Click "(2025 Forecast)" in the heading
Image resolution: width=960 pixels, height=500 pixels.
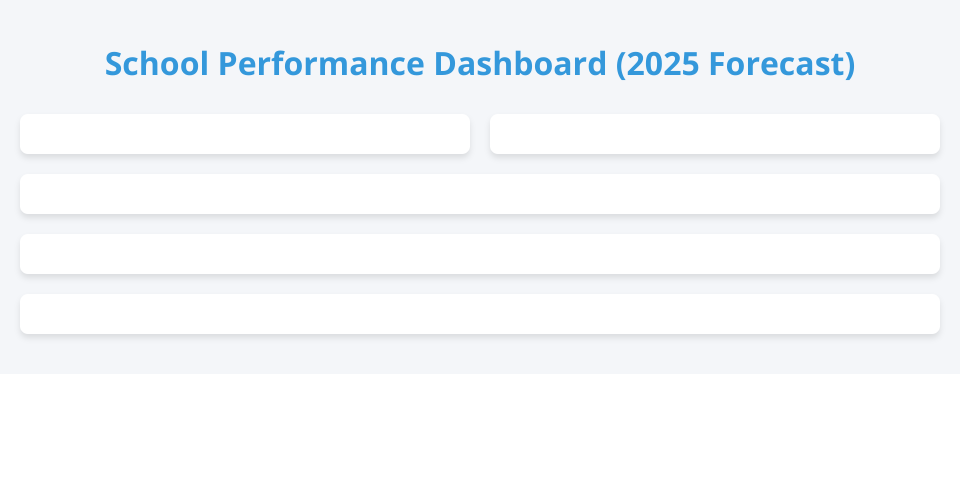point(735,64)
